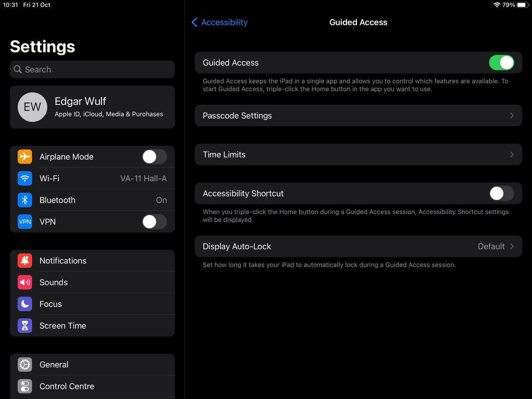Expand Passcode Settings chevron

pos(512,116)
